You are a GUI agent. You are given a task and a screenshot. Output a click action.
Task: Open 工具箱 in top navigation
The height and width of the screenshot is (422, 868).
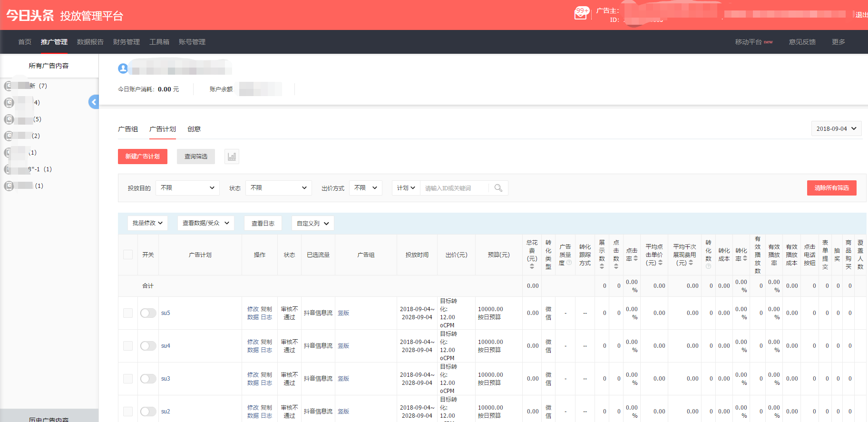(x=159, y=42)
